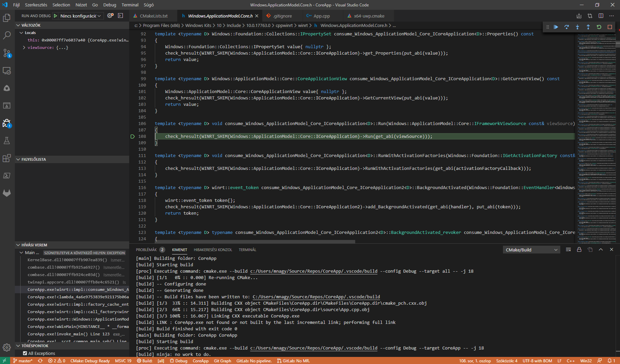Switch to the CMakeLists.txt tab
Viewport: 620px width, 364px height.
click(x=153, y=16)
